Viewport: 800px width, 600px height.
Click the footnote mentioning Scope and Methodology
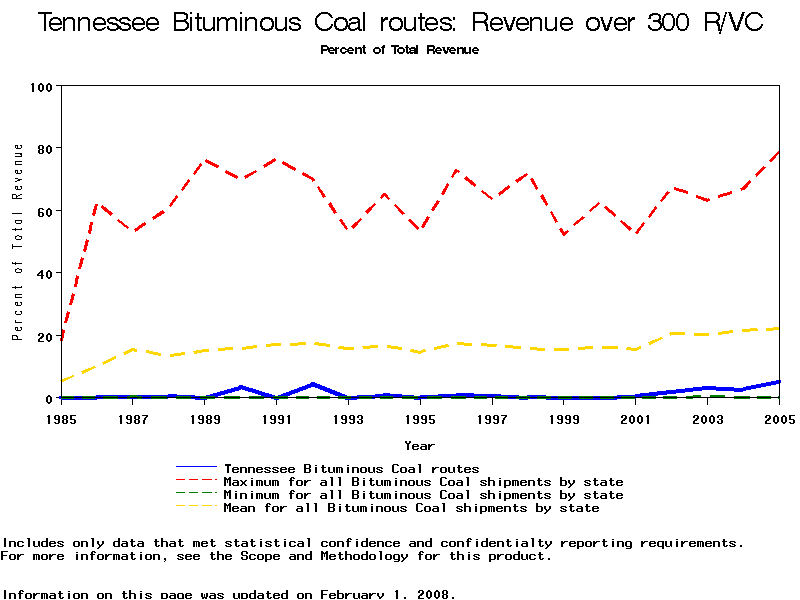click(275, 556)
